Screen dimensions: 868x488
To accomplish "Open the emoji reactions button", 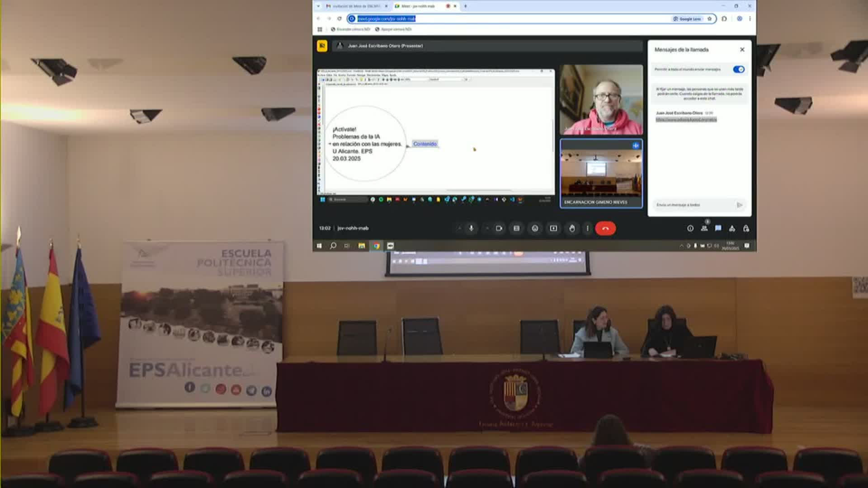I will (x=535, y=228).
